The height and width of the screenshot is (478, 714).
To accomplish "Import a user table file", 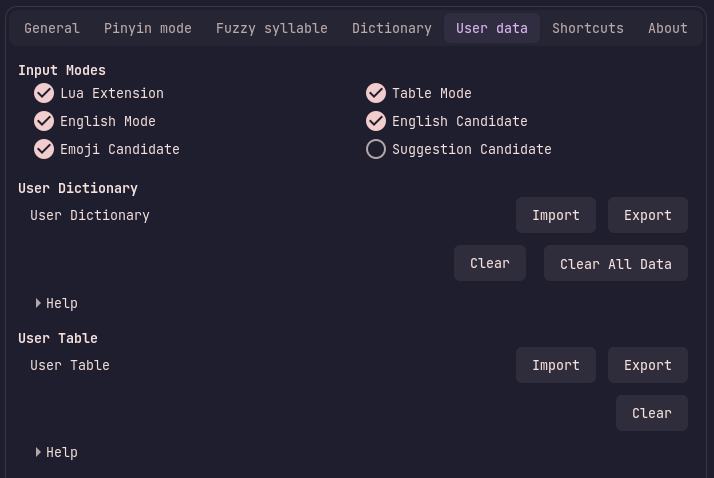I will point(556,365).
